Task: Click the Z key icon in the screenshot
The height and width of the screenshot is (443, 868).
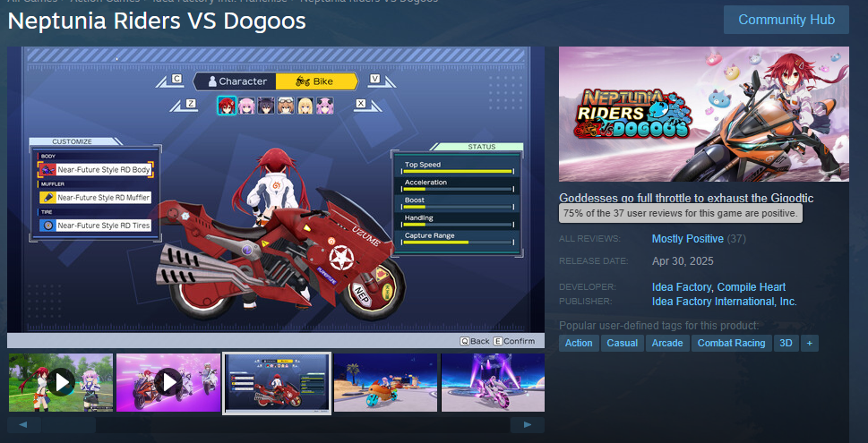Action: click(191, 104)
